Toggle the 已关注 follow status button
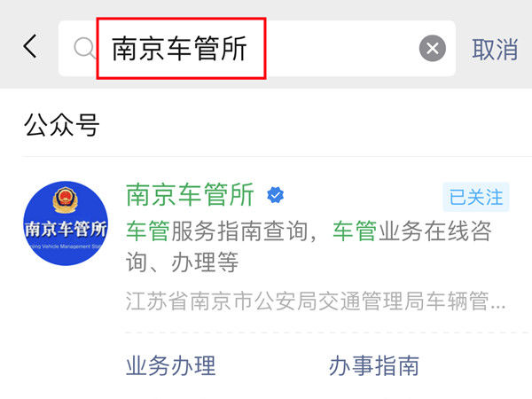This screenshot has width=532, height=399. (476, 197)
